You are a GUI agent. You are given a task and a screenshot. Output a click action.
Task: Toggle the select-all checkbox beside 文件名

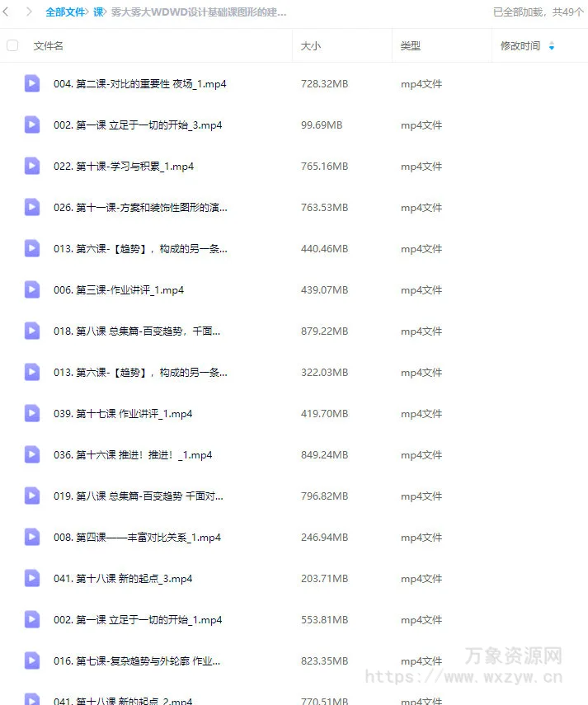[x=12, y=45]
